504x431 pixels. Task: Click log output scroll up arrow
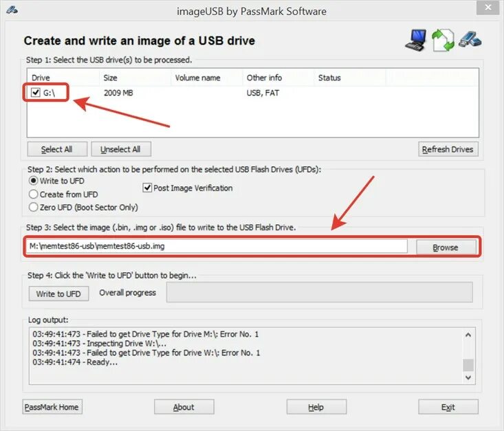point(468,335)
